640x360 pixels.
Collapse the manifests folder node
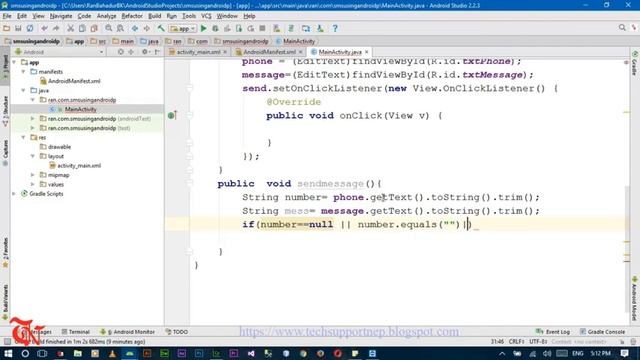[x=24, y=72]
